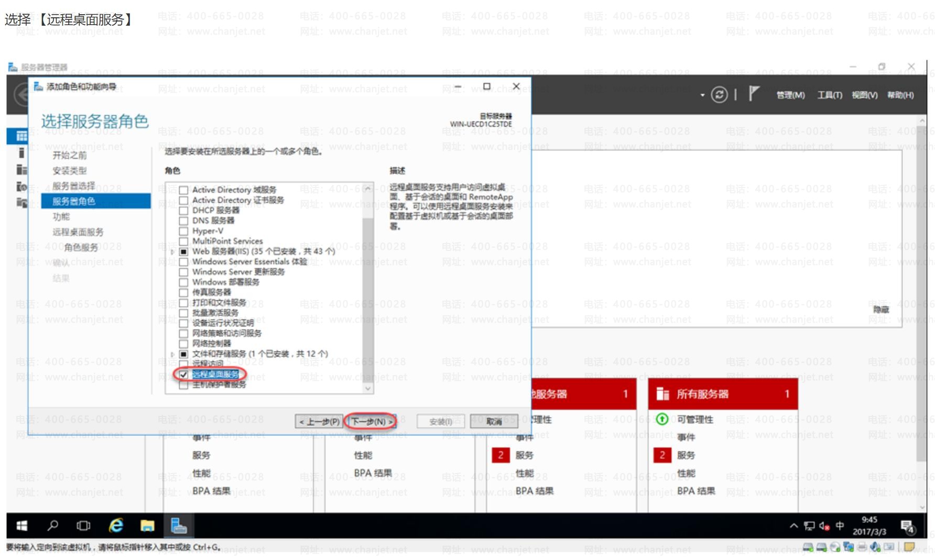The width and height of the screenshot is (935, 560).
Task: Click the roles list scroll-up arrow
Action: [x=368, y=188]
